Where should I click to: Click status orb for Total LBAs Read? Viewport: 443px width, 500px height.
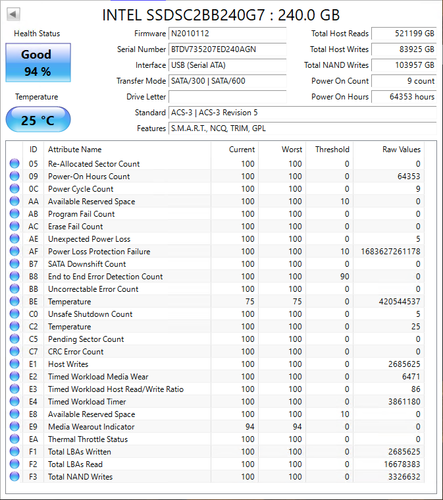tap(14, 464)
